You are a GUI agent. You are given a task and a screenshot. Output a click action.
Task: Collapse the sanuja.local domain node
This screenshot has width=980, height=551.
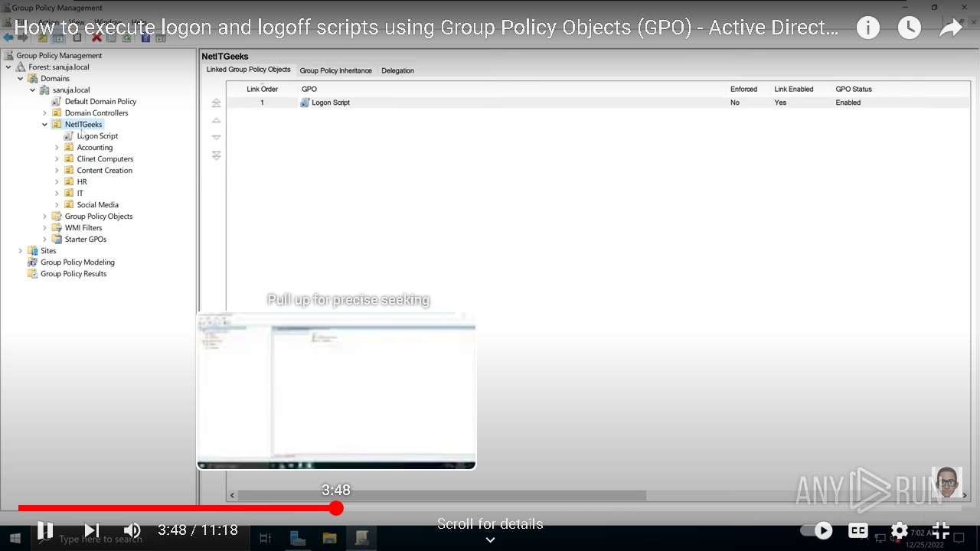[x=33, y=90]
